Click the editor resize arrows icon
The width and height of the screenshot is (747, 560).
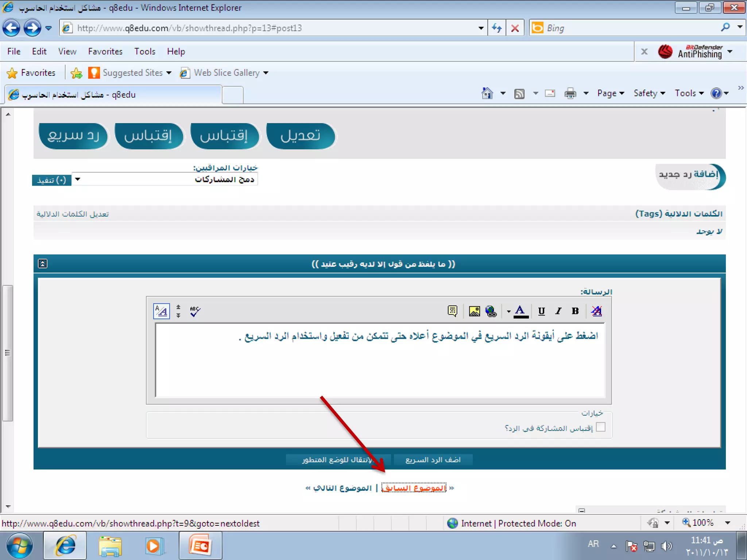pyautogui.click(x=178, y=311)
